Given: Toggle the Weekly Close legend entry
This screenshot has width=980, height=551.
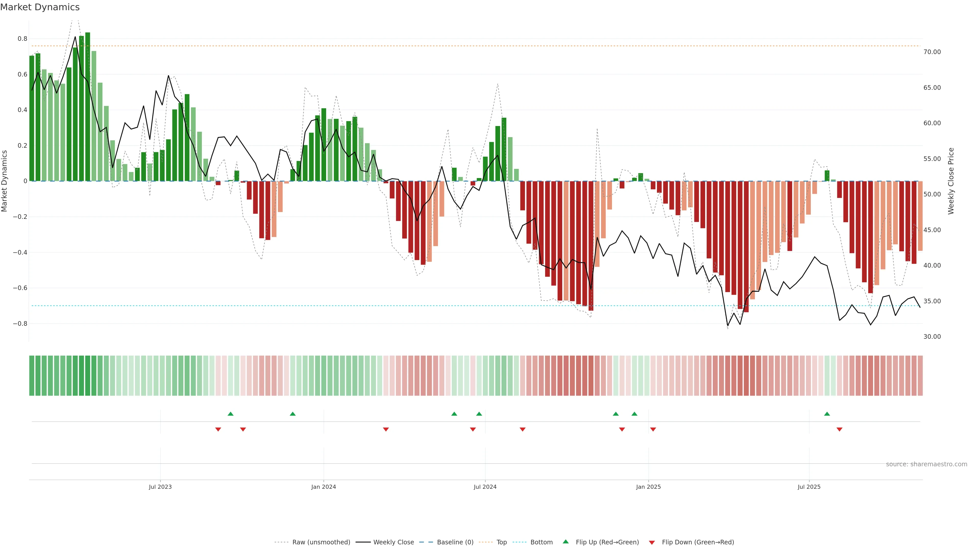Looking at the screenshot, I should [x=393, y=542].
